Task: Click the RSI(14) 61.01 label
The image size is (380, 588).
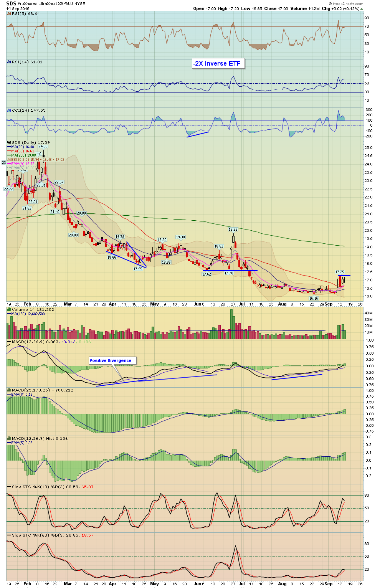Action: point(27,62)
